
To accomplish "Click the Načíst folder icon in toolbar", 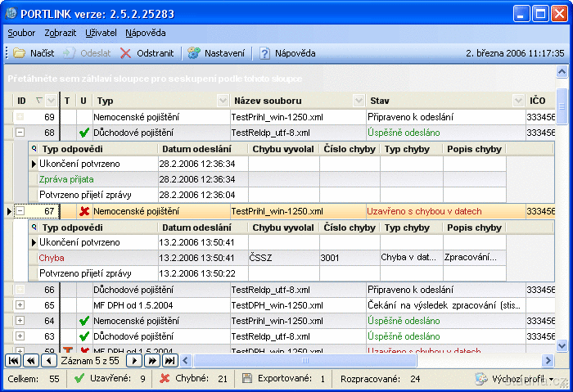I will (x=19, y=53).
